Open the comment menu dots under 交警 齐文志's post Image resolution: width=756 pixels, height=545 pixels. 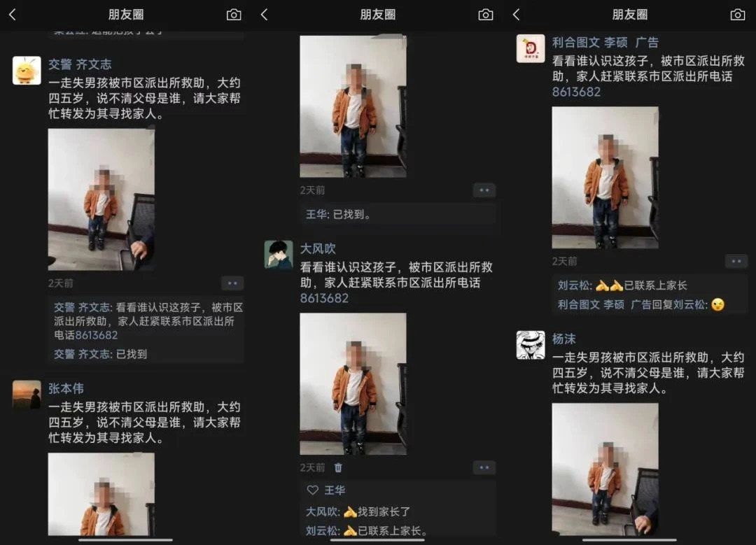232,283
